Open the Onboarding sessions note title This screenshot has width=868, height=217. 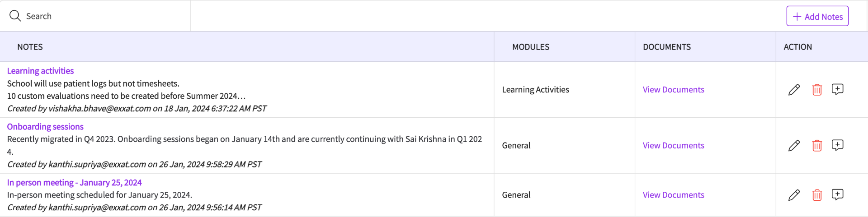tap(45, 127)
